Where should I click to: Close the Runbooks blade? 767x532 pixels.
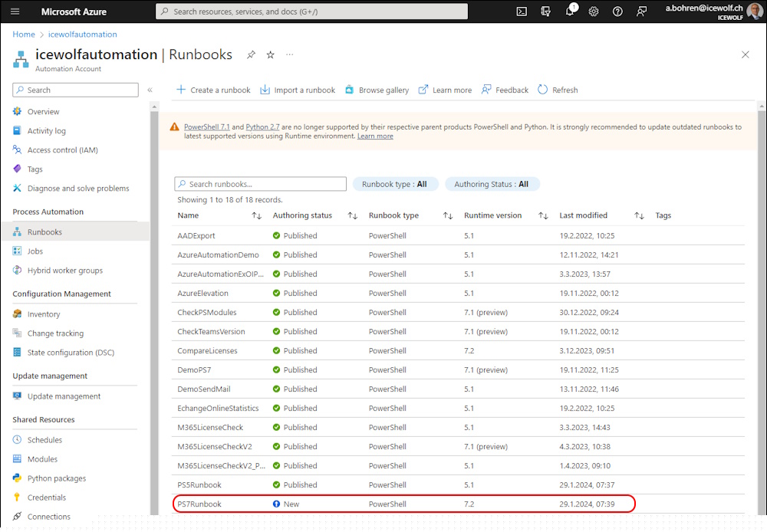[x=745, y=54]
